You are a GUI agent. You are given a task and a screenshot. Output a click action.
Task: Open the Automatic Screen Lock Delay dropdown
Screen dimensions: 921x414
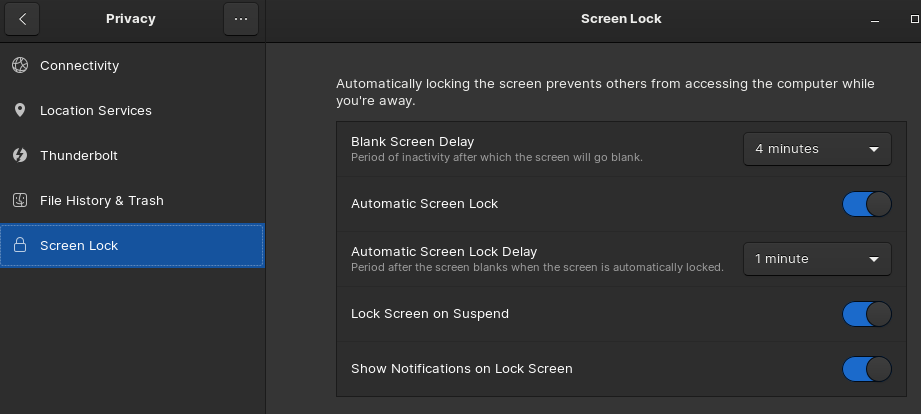coord(817,259)
